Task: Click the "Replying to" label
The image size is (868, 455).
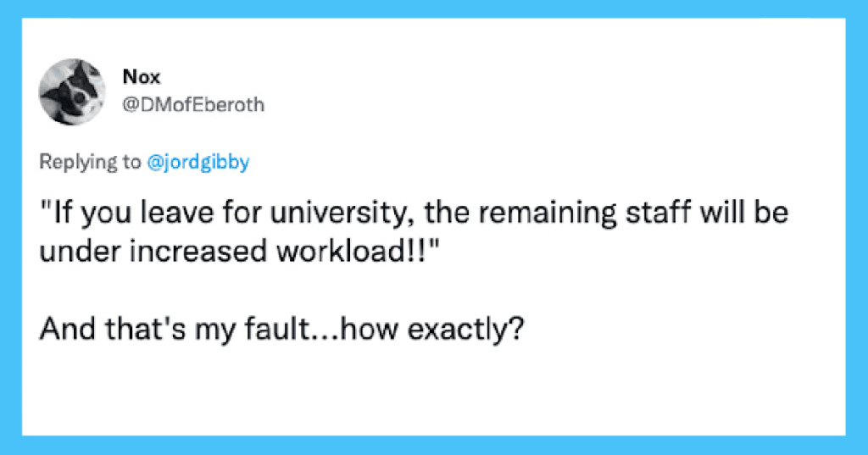Action: point(90,162)
